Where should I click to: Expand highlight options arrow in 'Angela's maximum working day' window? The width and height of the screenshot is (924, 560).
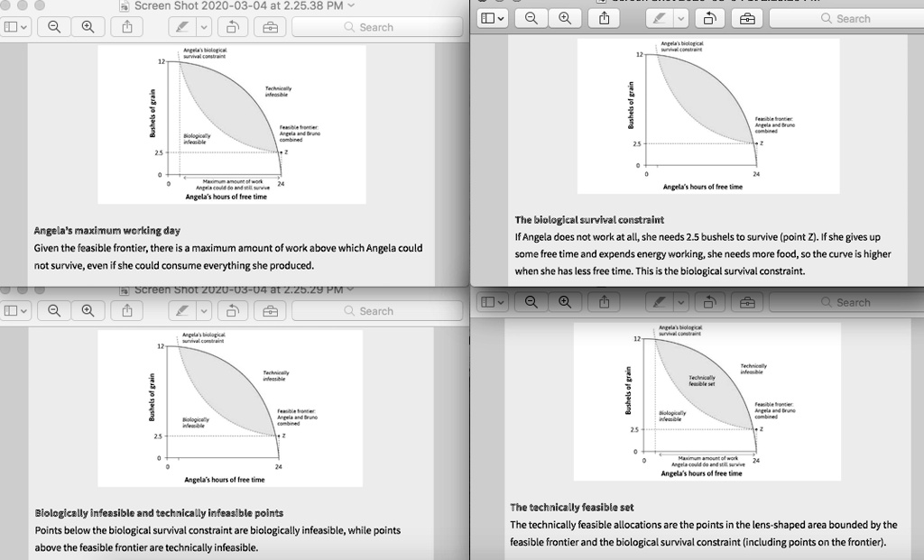pyautogui.click(x=204, y=27)
